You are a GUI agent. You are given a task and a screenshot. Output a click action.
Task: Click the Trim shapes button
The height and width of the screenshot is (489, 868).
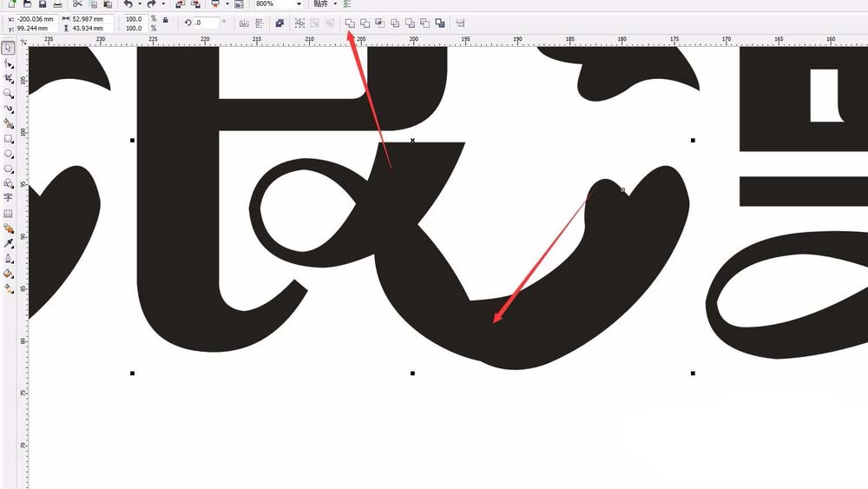point(365,23)
